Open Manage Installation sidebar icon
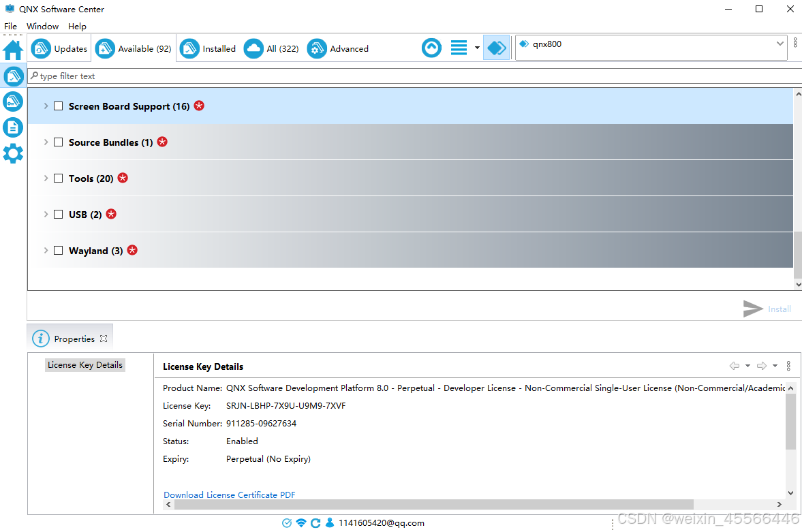Screen dimensions: 802x532 point(13,76)
